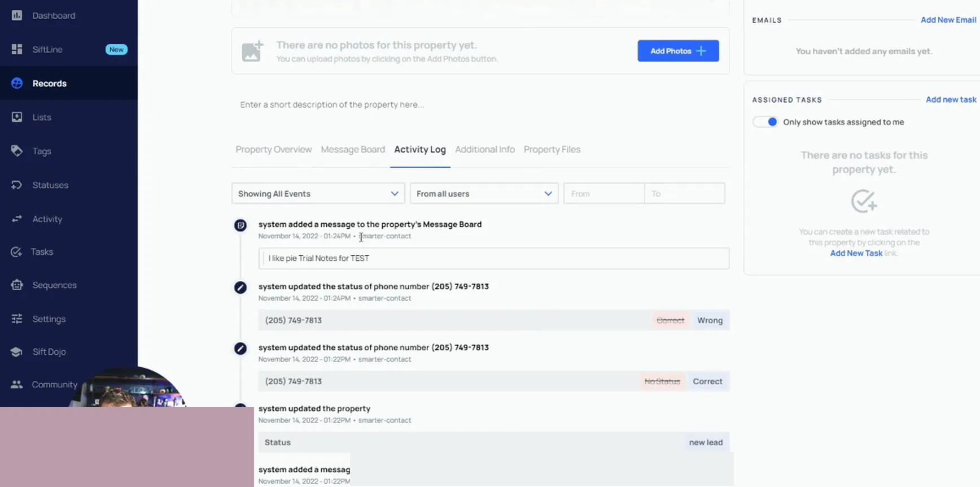Click edit icon beside 01:24PM phone status update
Image resolution: width=980 pixels, height=487 pixels.
240,288
